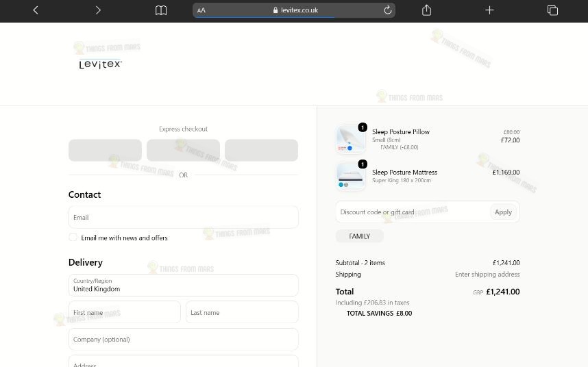Click the Sleep Posture Pillow product name
The image size is (588, 367).
tap(401, 132)
